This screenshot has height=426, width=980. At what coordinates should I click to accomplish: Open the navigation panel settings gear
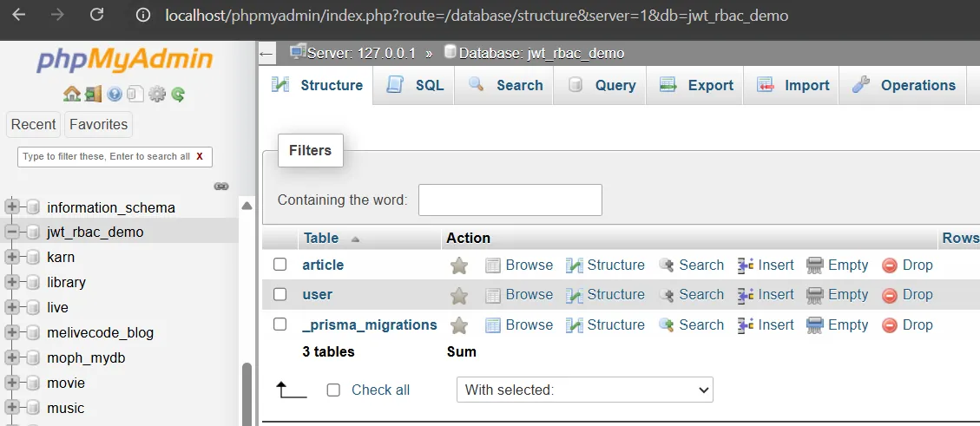[157, 94]
